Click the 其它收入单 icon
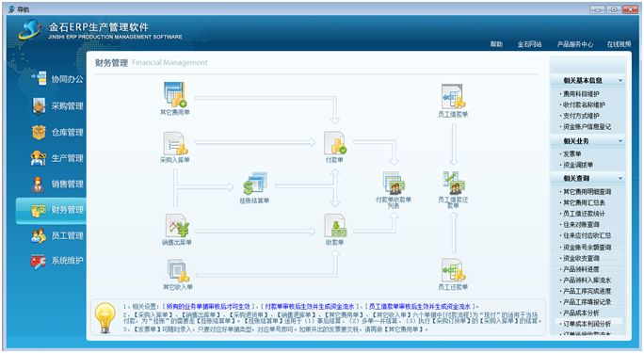The width and height of the screenshot is (644, 353). coord(178,270)
